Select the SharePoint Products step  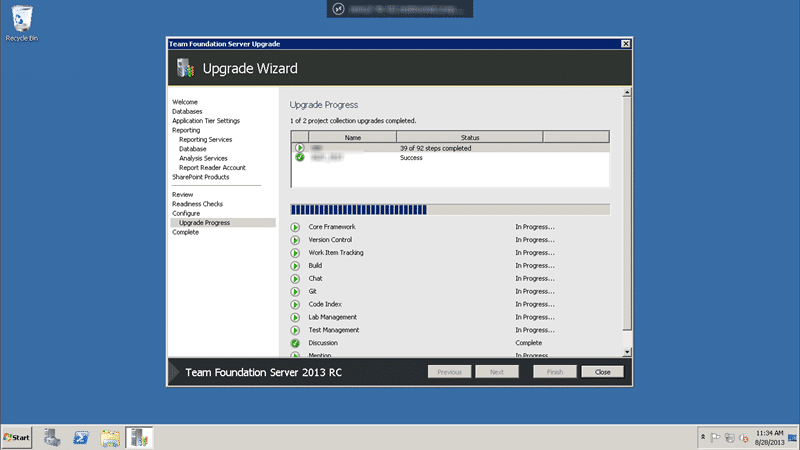(201, 177)
